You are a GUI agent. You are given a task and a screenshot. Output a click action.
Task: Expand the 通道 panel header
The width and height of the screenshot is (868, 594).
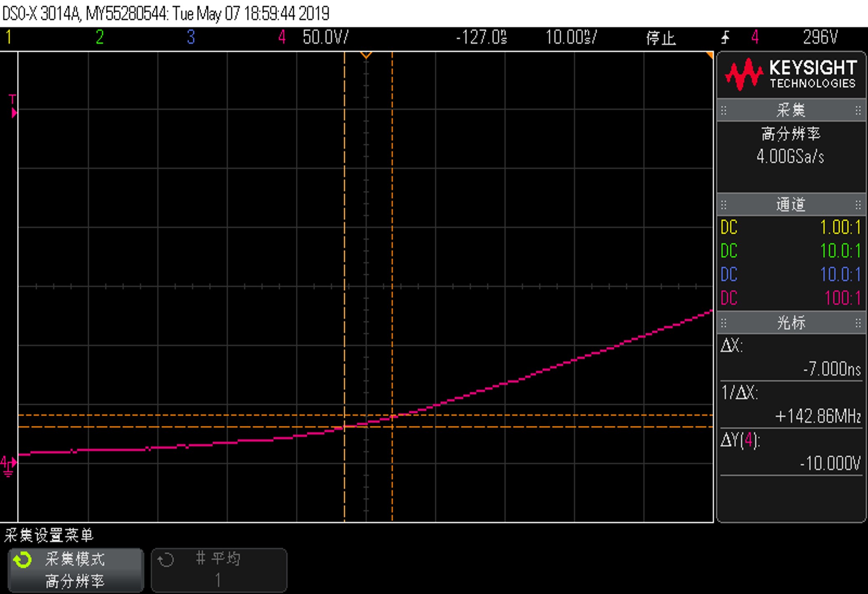(x=790, y=205)
